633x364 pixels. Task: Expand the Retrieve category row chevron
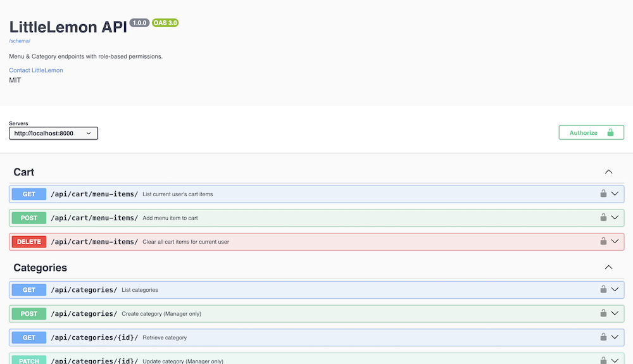(x=615, y=337)
